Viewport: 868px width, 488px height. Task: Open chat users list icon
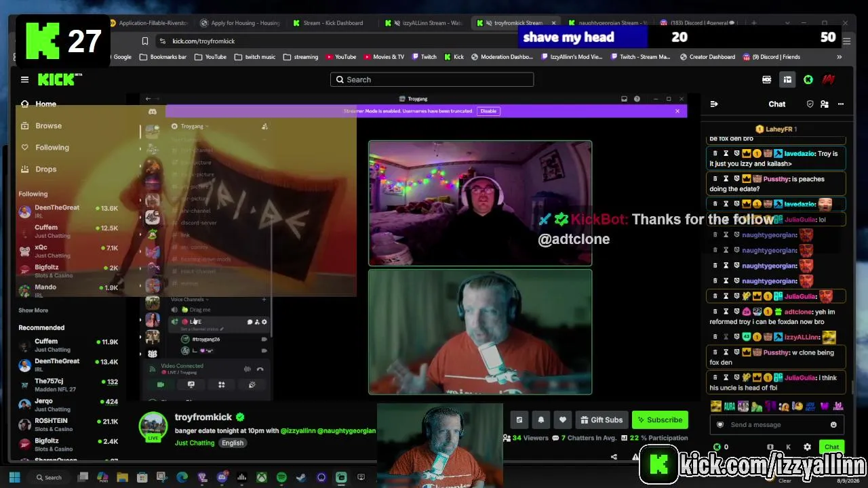[x=825, y=104]
